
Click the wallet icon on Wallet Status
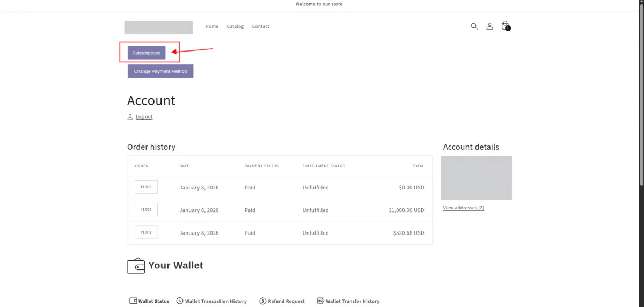pyautogui.click(x=133, y=301)
